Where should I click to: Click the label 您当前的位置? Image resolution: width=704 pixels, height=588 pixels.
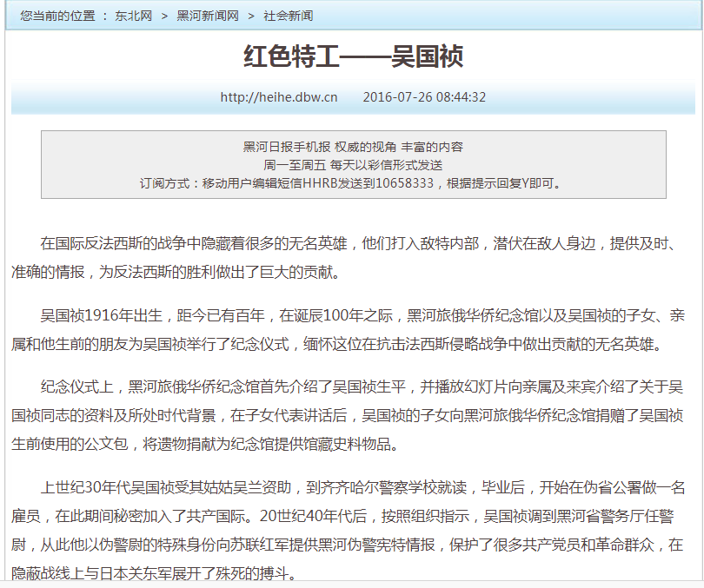[x=57, y=17]
